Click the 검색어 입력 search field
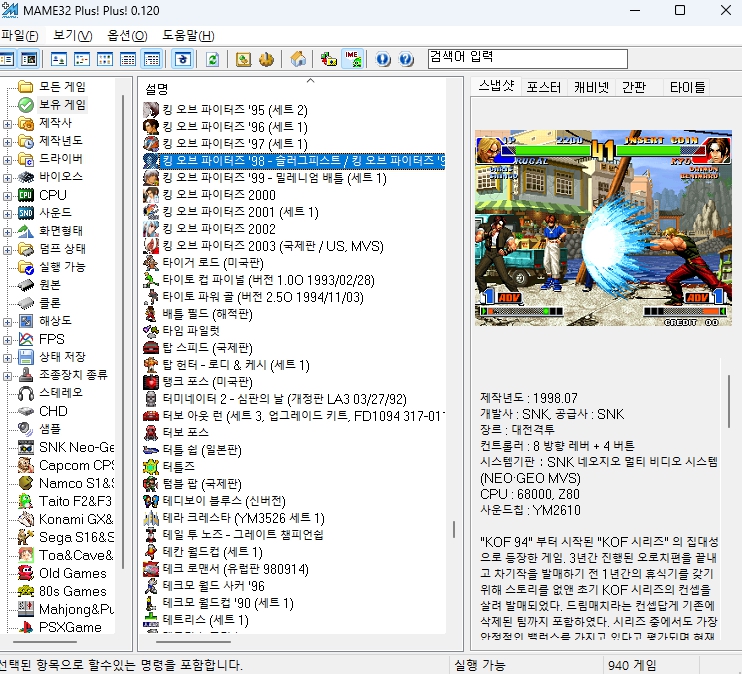The width and height of the screenshot is (742, 674). 528,59
